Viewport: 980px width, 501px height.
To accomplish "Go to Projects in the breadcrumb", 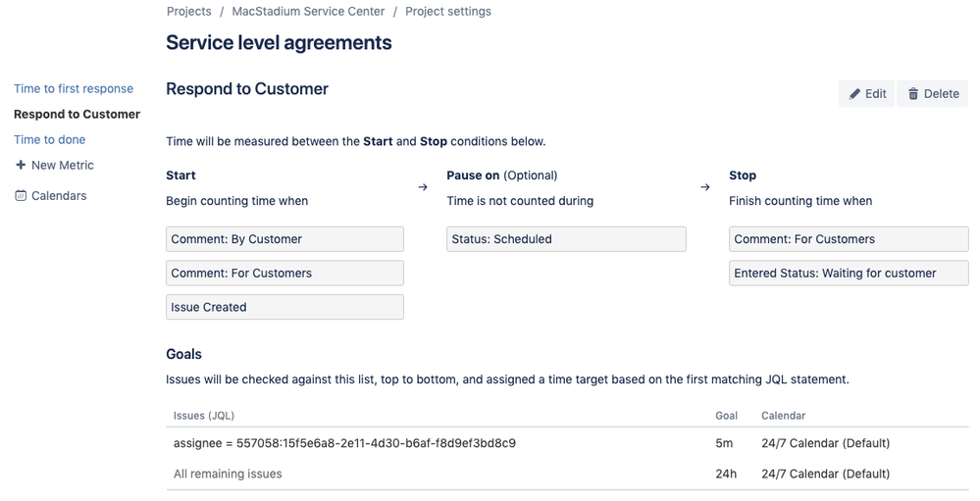I will click(x=188, y=12).
